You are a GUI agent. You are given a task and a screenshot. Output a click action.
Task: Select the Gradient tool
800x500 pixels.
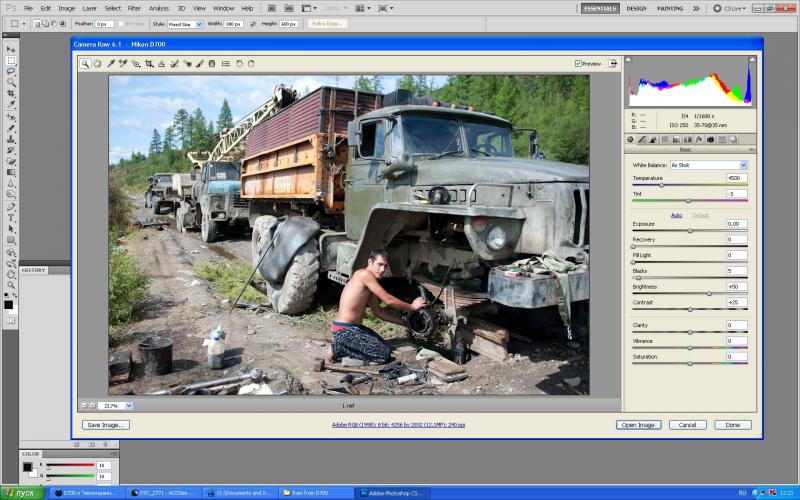[11, 172]
